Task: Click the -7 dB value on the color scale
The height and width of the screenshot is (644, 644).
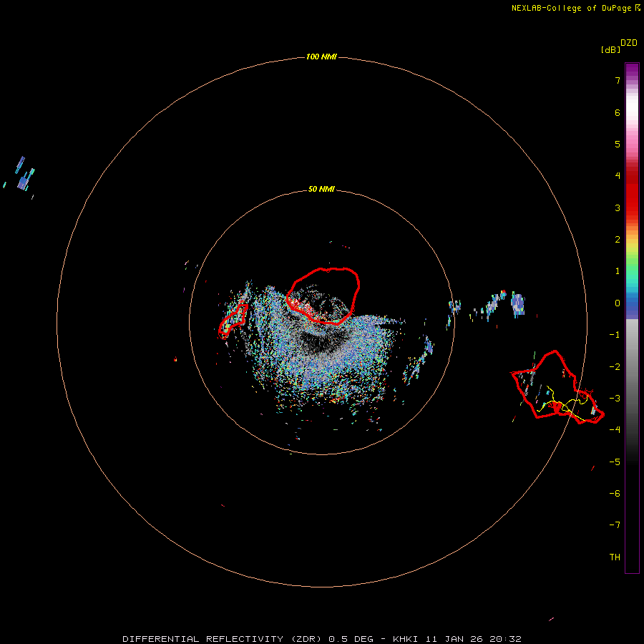Action: pyautogui.click(x=615, y=525)
